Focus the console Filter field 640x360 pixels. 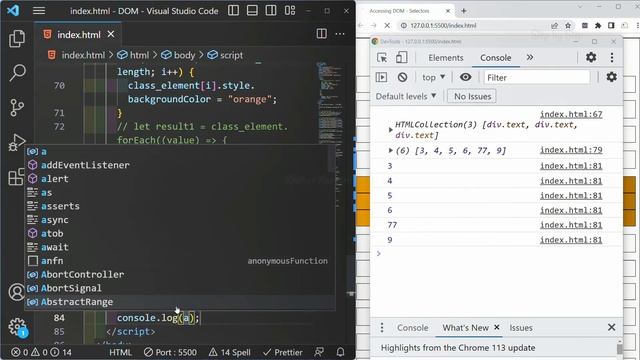537,78
